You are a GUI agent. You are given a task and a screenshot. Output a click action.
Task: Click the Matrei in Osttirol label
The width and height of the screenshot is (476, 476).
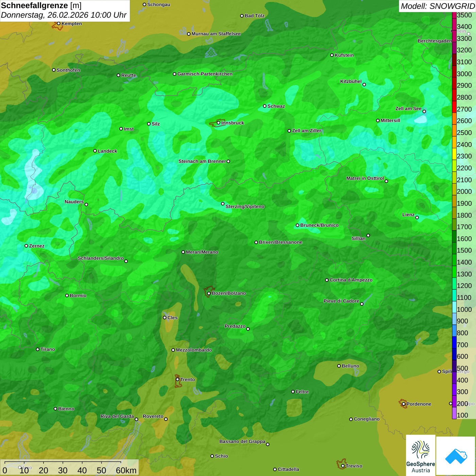coord(365,178)
